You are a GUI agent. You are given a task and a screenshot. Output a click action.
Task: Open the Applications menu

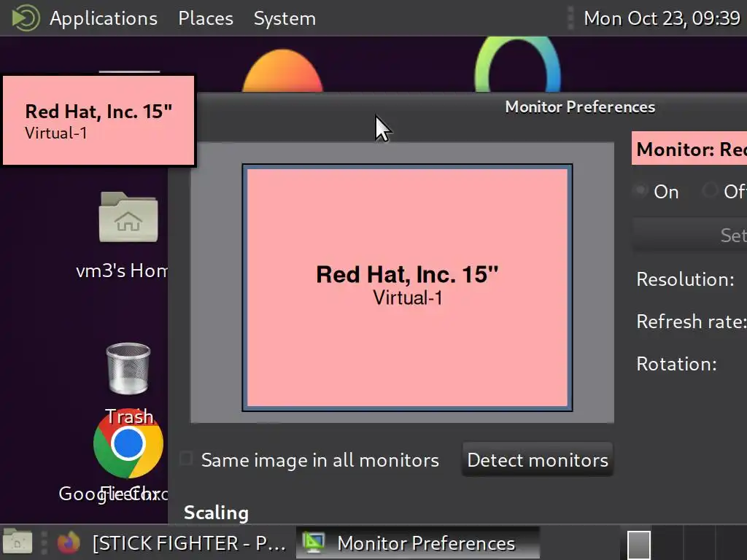(x=104, y=18)
